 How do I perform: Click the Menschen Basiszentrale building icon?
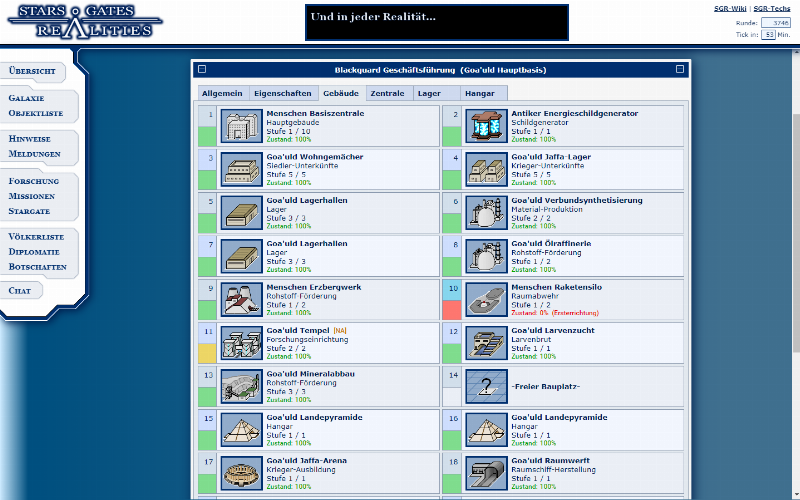239,126
